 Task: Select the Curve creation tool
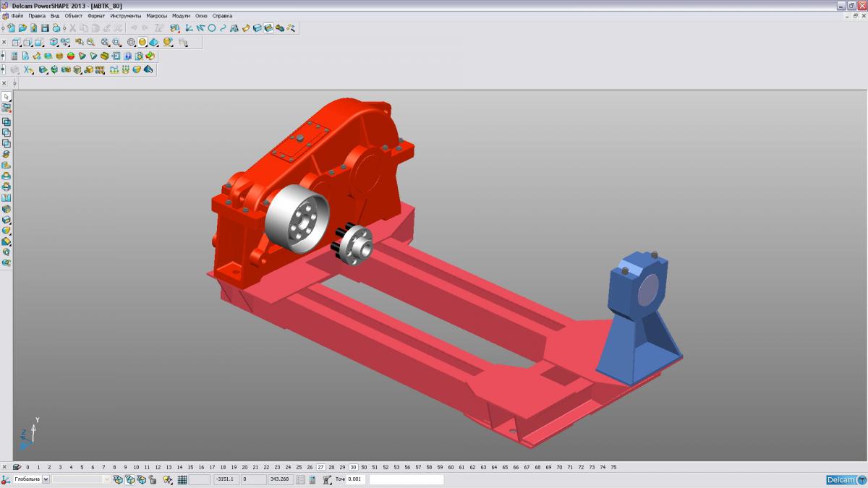tap(223, 27)
